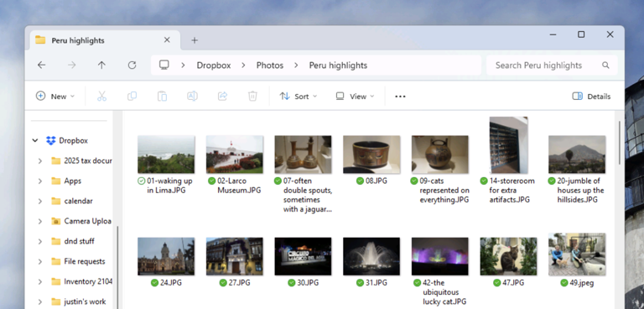Click the Apps folder icon
Screen dimensions: 644x309
(56, 181)
